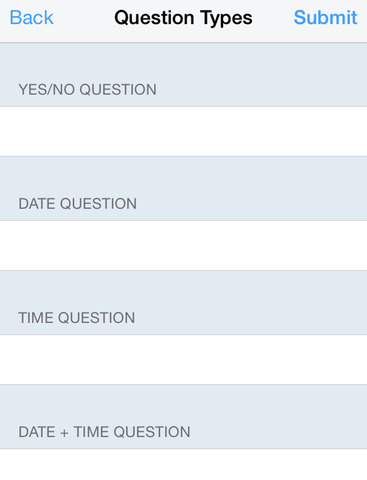Select the DATE QUESTION section header
This screenshot has width=367, height=480.
point(77,204)
